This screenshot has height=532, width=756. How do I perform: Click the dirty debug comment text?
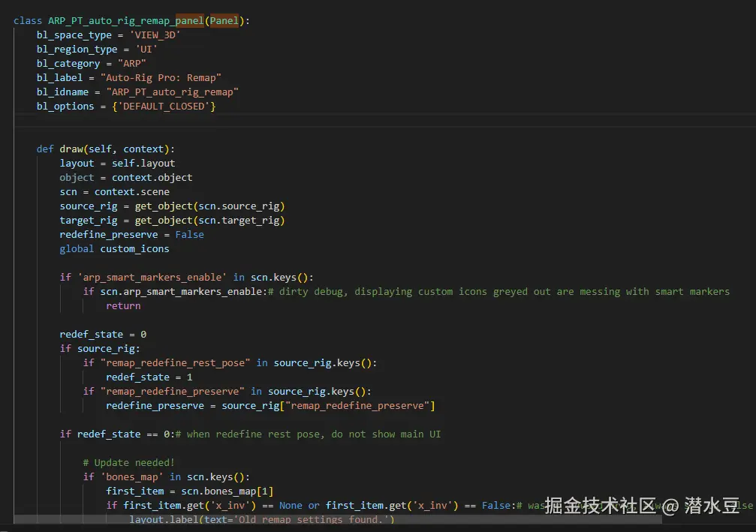click(499, 292)
